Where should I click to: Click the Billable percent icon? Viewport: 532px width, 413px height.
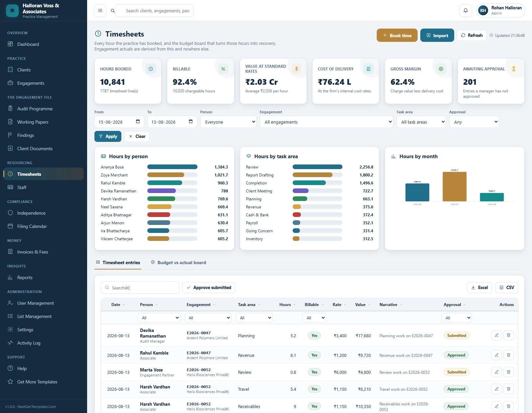223,69
